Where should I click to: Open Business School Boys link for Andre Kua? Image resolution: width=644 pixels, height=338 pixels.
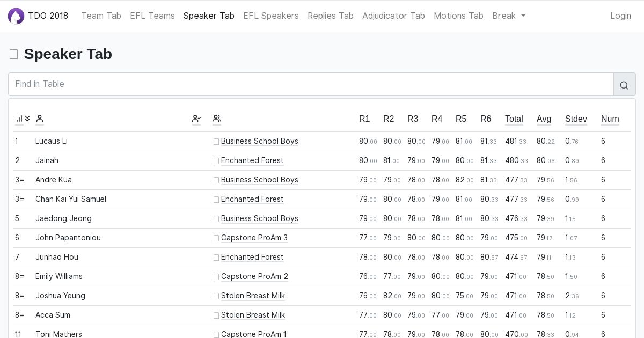[260, 180]
